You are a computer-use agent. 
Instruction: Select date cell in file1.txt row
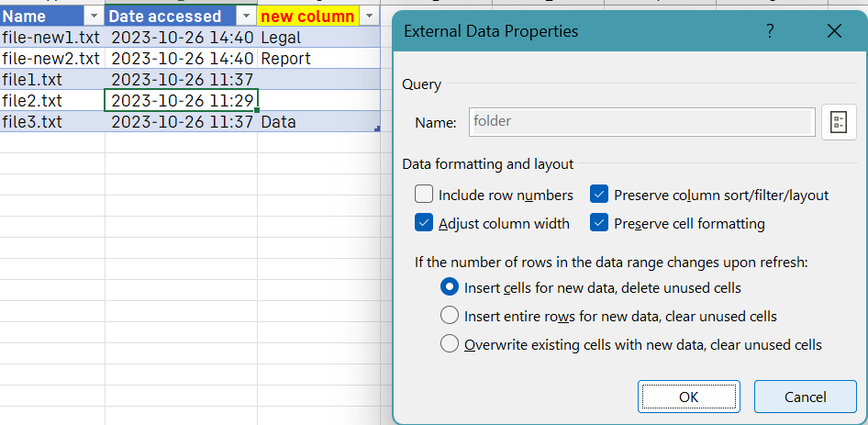[x=181, y=79]
